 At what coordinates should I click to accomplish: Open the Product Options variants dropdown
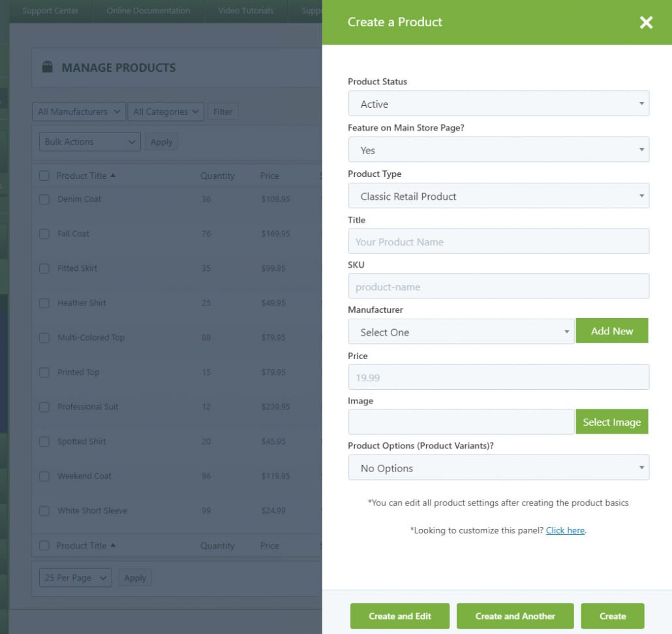click(x=498, y=468)
